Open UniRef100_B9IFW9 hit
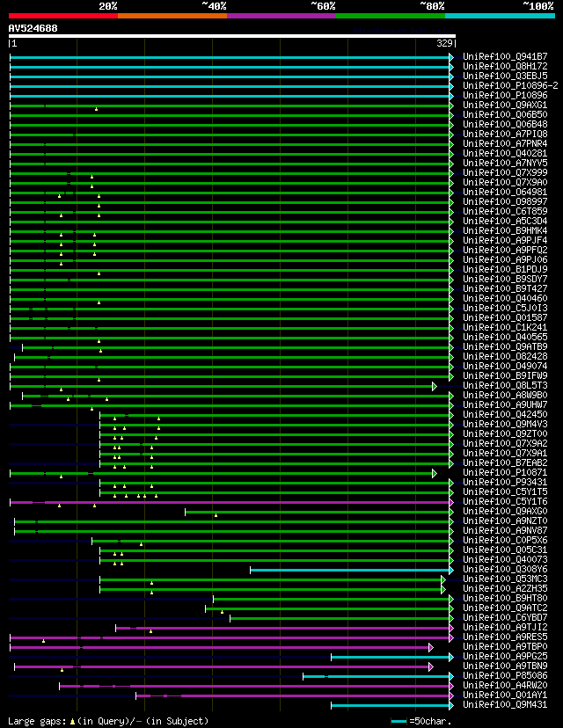 505,375
